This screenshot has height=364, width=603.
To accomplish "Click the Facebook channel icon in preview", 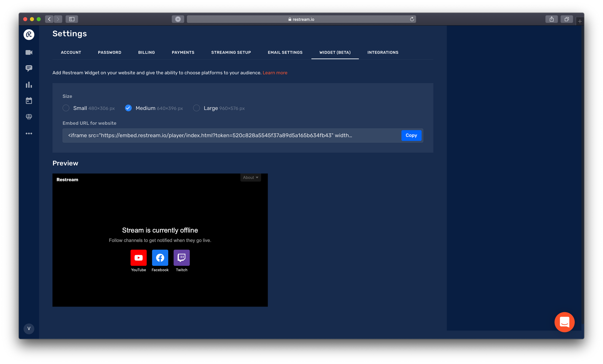I will tap(160, 258).
